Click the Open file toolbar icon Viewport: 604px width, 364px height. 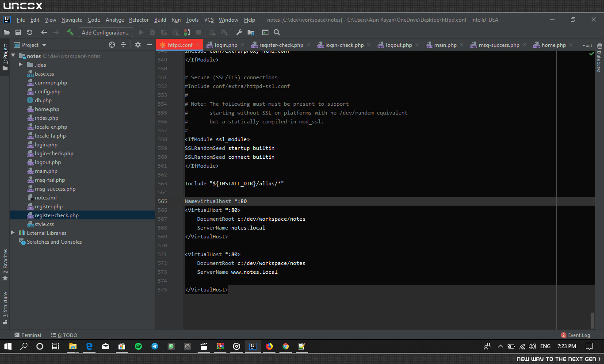[7, 32]
